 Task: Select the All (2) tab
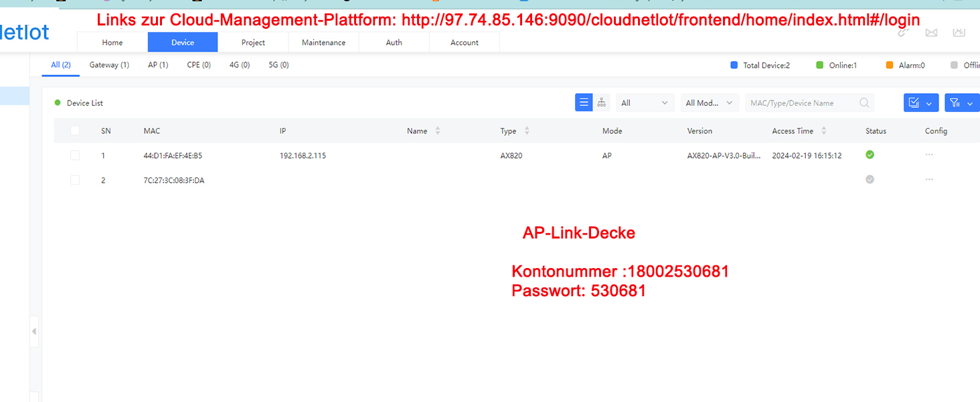61,65
